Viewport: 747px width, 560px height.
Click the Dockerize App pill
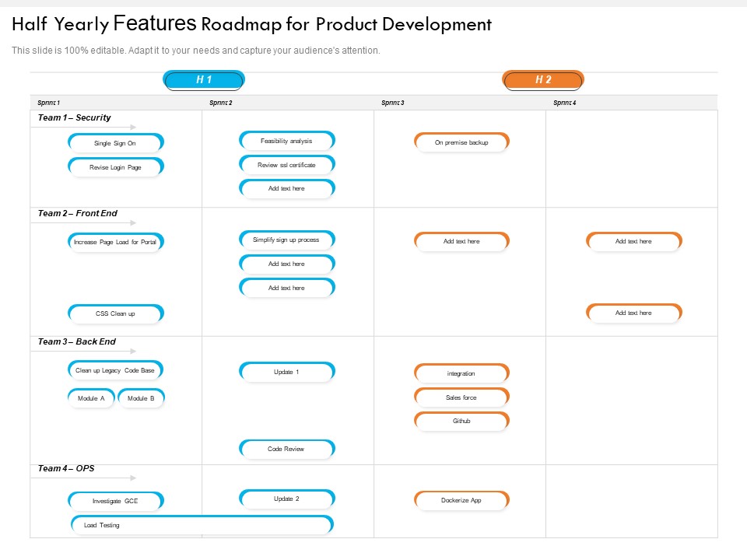tap(461, 500)
